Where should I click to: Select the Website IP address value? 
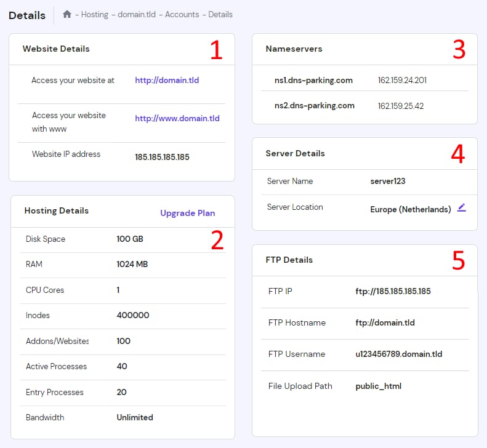tap(162, 157)
